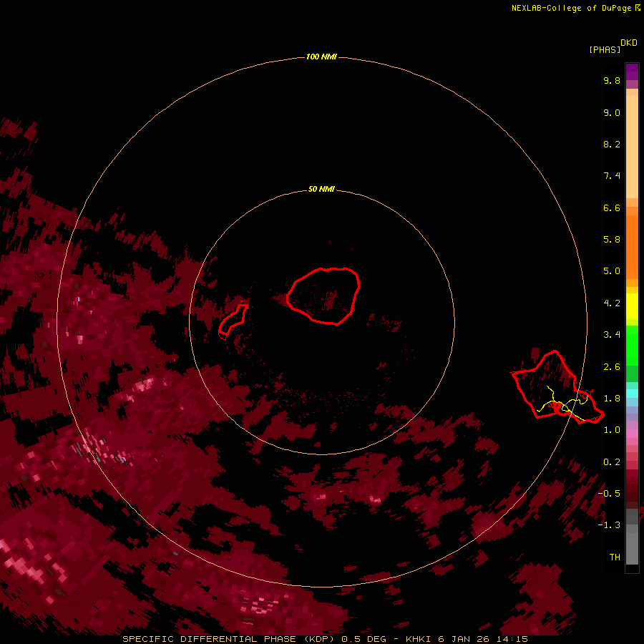The width and height of the screenshot is (644, 644).
Task: Click the 8.2 scale value
Action: [612, 144]
